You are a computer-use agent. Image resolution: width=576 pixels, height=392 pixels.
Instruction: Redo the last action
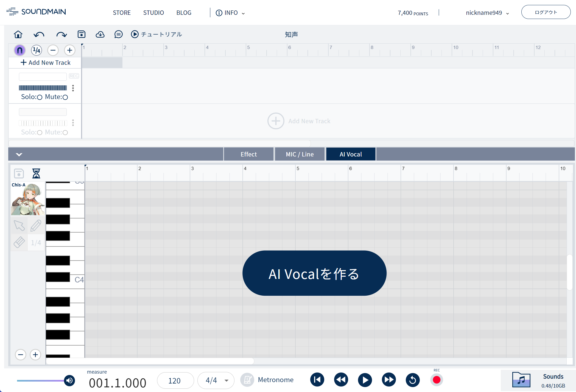tap(61, 35)
